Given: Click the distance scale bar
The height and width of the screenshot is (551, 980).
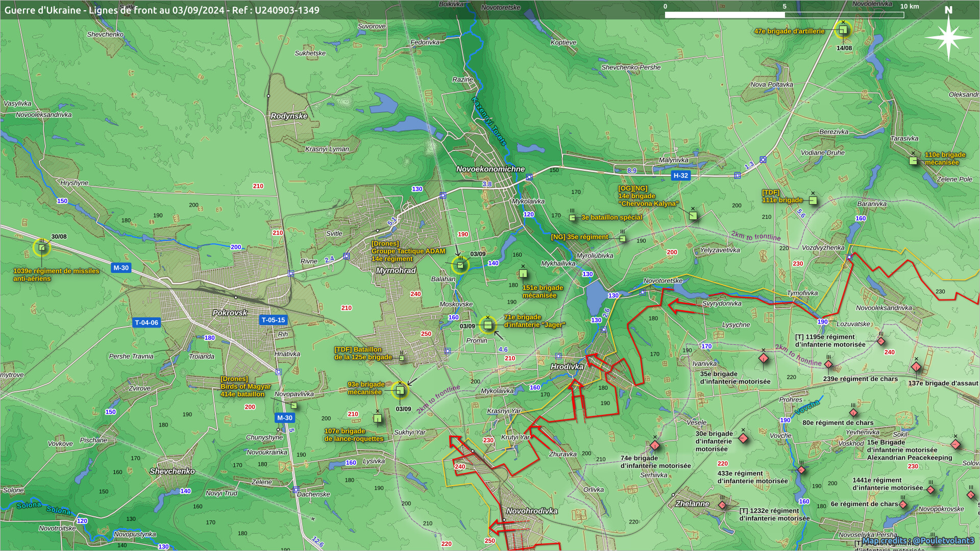Looking at the screenshot, I should click(784, 15).
